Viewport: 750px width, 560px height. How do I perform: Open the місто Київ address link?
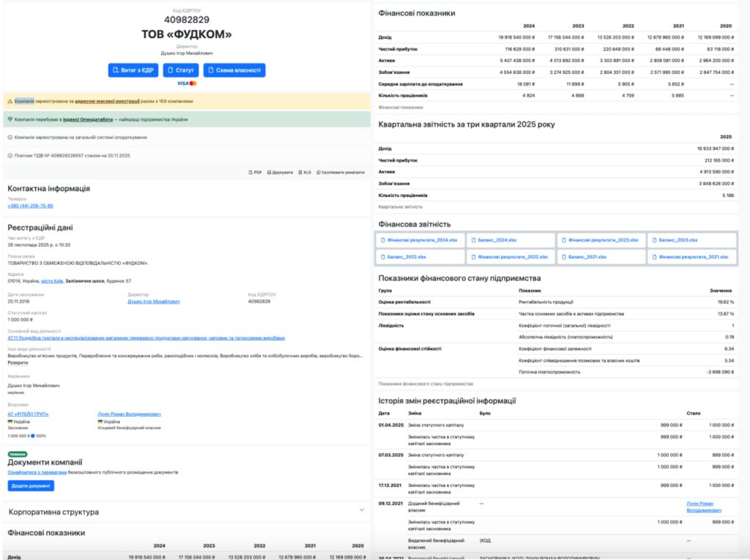(x=51, y=281)
